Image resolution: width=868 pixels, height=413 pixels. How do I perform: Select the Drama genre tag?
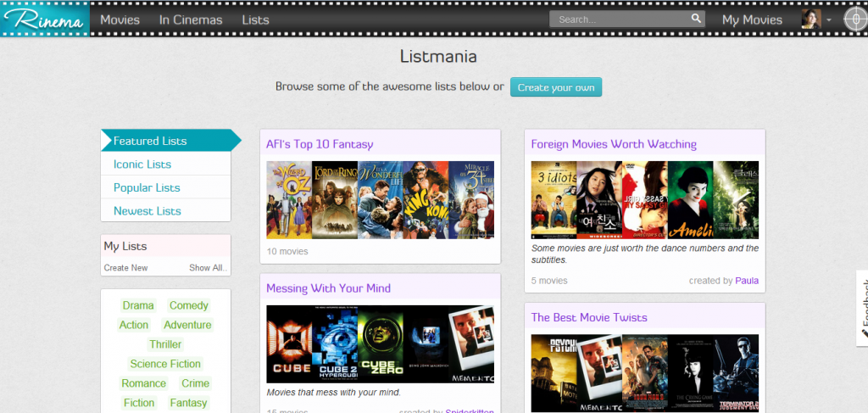138,305
